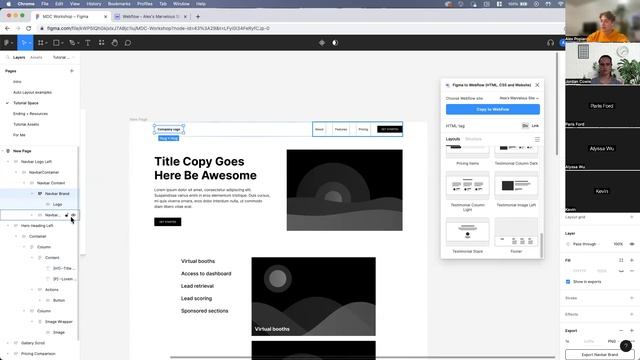Select Div HTML tag option

tap(525, 126)
